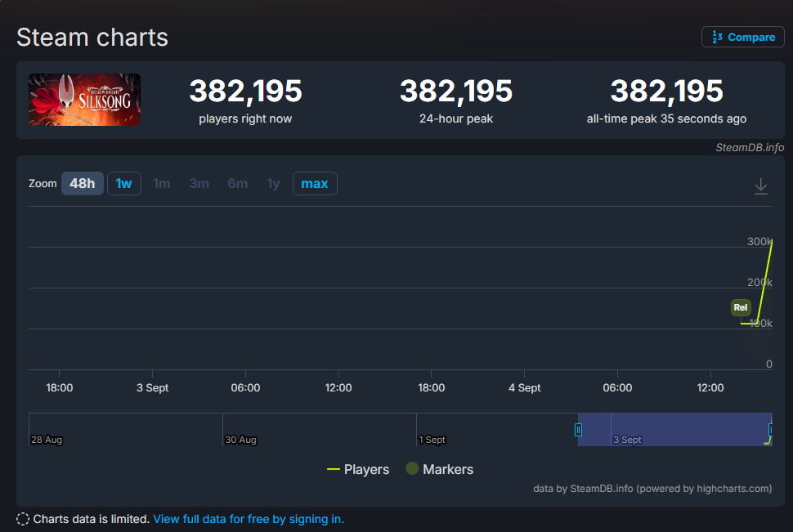This screenshot has width=793, height=532.
Task: Click the 4 Sept axis label
Action: point(525,388)
